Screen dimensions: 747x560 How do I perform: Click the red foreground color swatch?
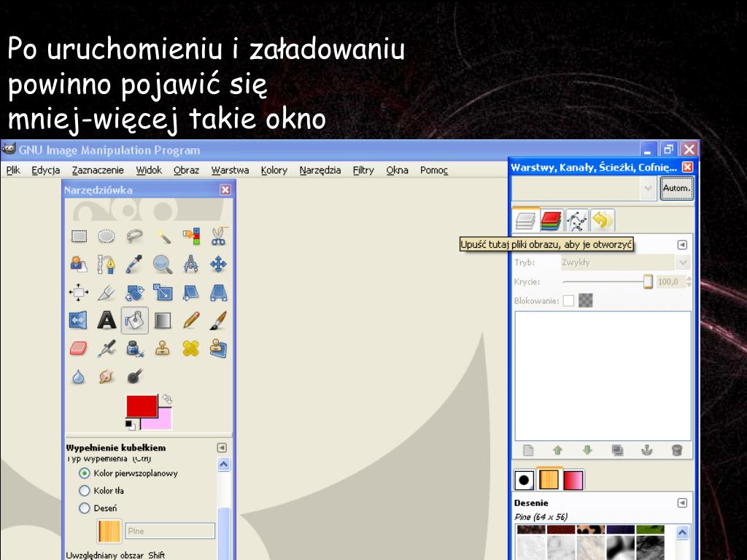click(x=142, y=405)
